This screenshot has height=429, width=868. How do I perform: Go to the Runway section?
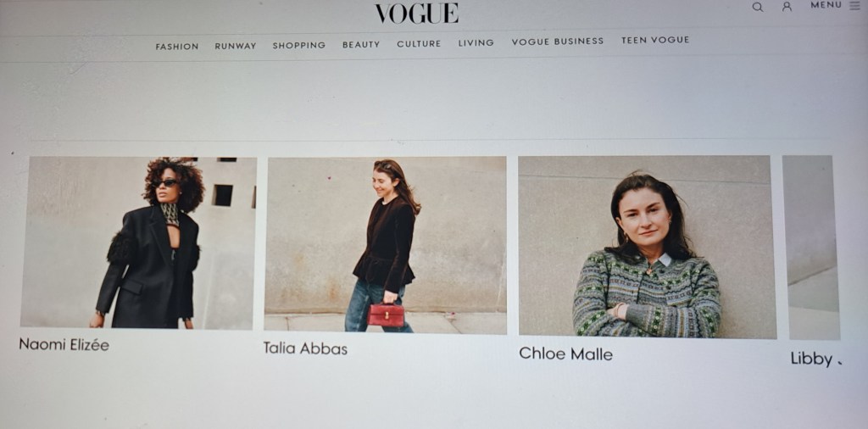[x=236, y=46]
